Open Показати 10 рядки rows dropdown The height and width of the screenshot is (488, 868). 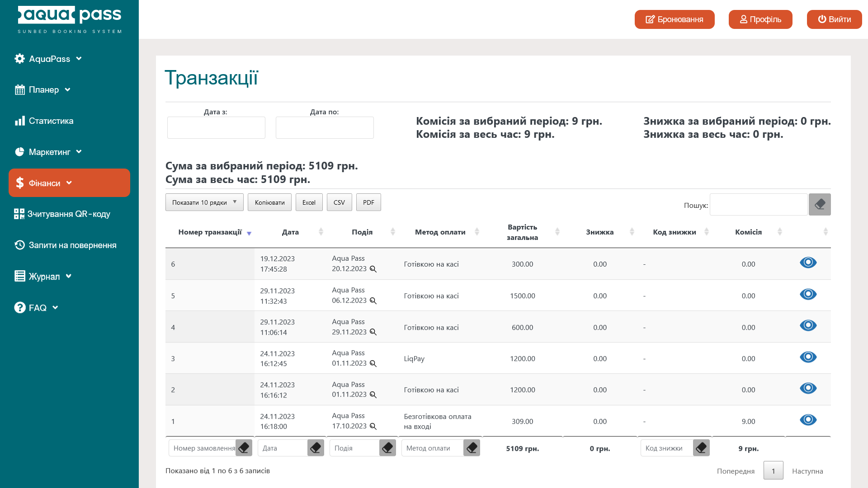204,202
